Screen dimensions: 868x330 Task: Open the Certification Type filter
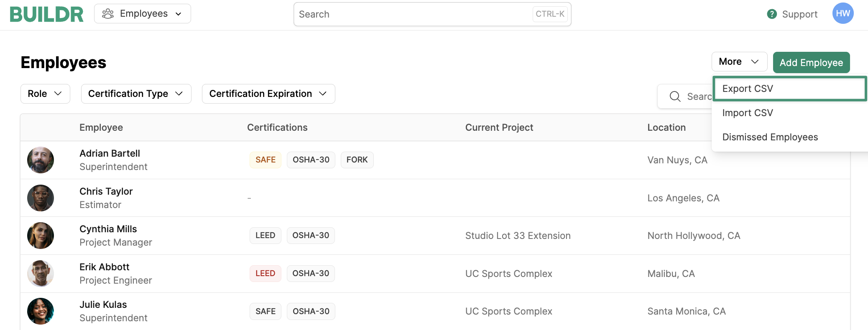click(x=136, y=94)
